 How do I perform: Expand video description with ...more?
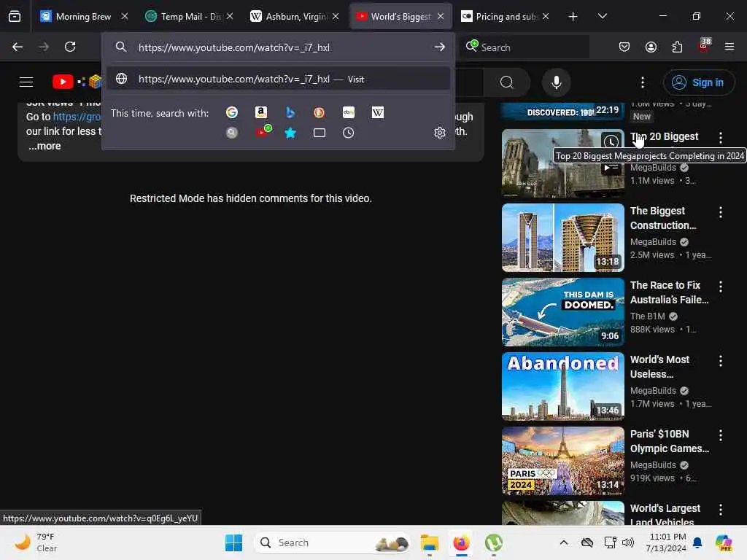click(44, 146)
